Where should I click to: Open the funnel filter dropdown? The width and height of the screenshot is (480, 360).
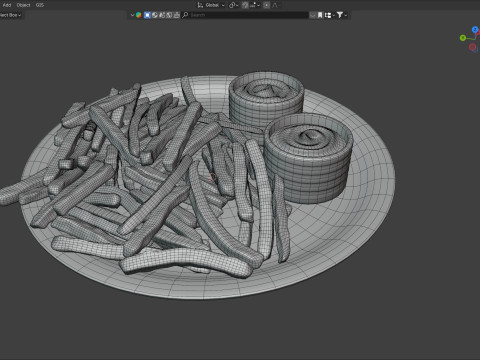(342, 15)
